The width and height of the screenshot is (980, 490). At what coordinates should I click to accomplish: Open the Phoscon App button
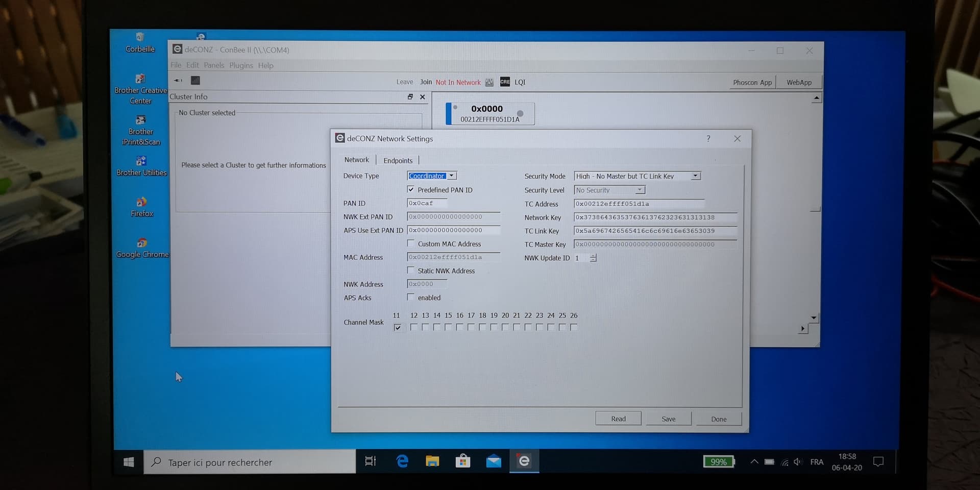(752, 82)
